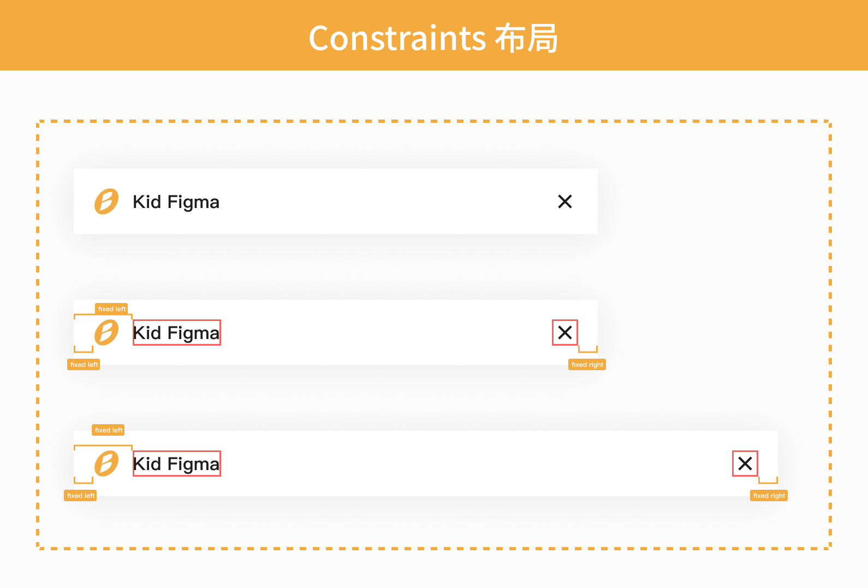Click the "fixed left" tag below the bottom card

coord(80,496)
